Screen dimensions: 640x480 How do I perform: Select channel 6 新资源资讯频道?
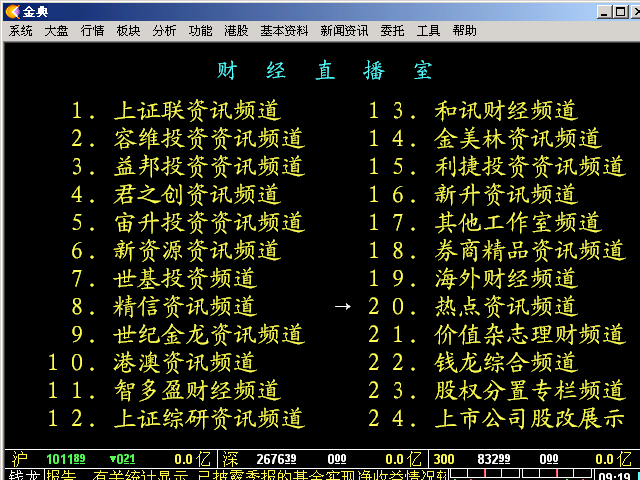(x=176, y=250)
